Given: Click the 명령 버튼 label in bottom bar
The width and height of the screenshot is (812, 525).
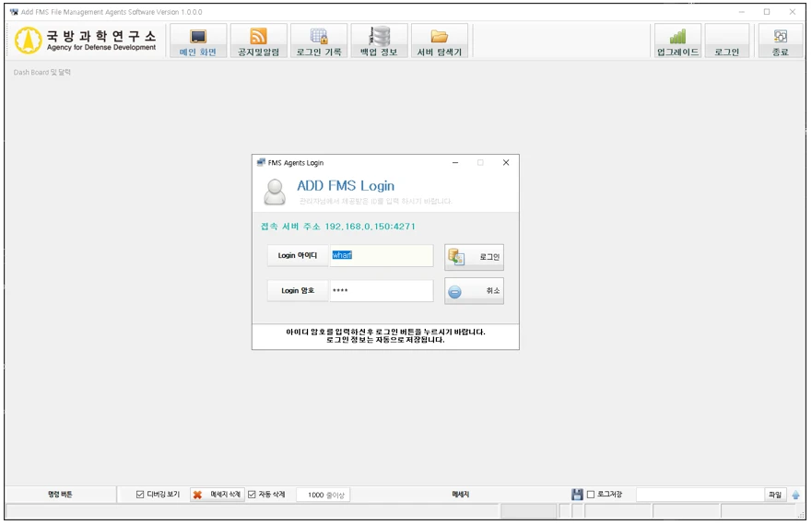Looking at the screenshot, I should (60, 495).
